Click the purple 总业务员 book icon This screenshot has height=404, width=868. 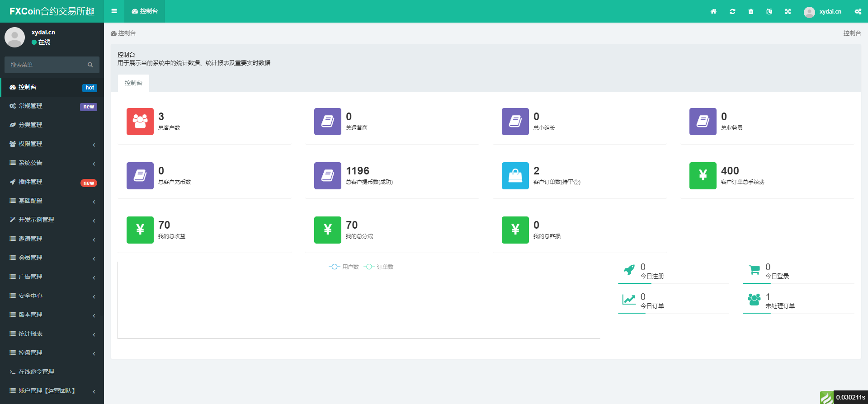click(x=703, y=122)
